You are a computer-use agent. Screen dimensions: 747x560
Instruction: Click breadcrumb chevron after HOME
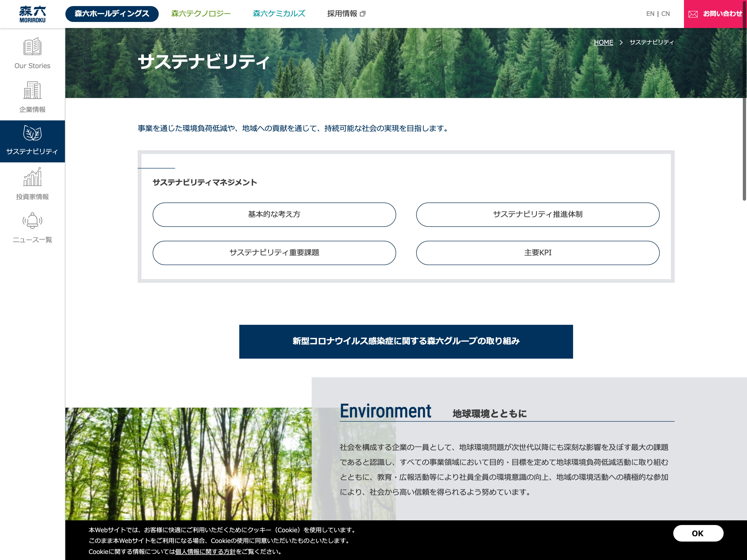pyautogui.click(x=621, y=42)
